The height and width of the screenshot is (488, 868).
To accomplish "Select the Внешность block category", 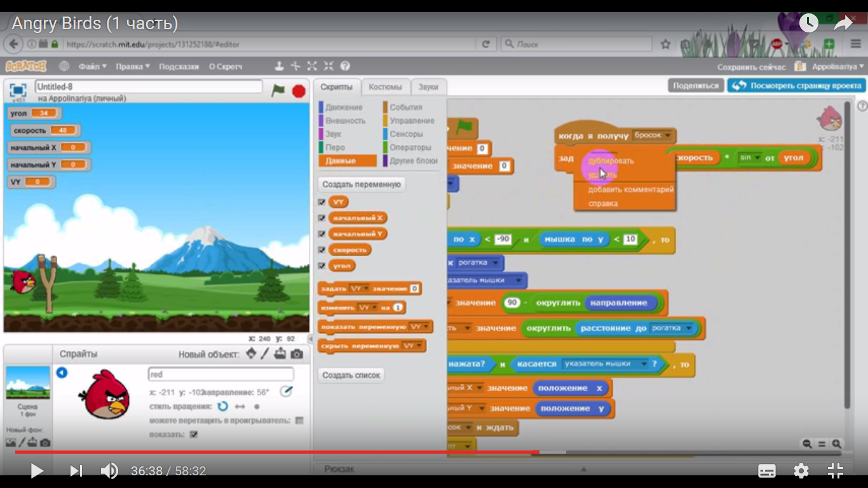I will point(345,121).
